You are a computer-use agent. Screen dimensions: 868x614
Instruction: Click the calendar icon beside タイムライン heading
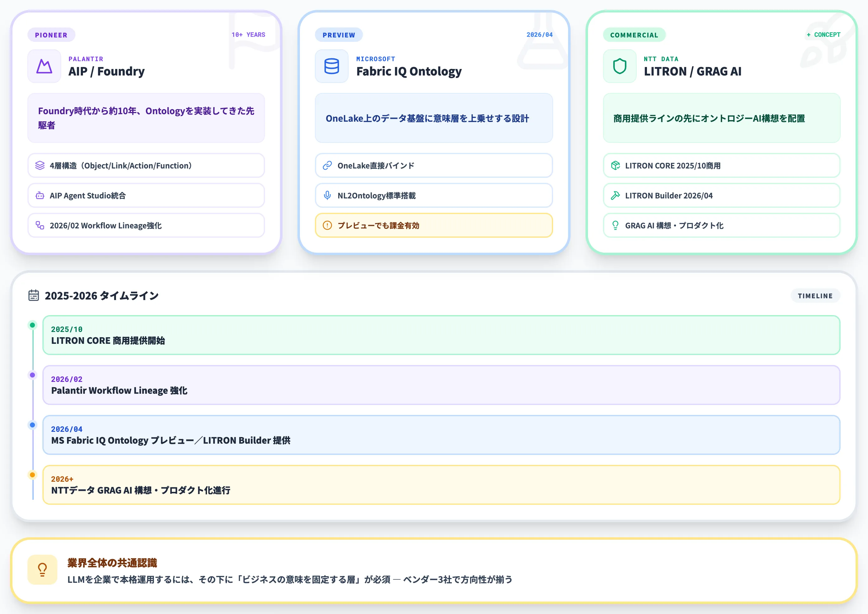(34, 295)
